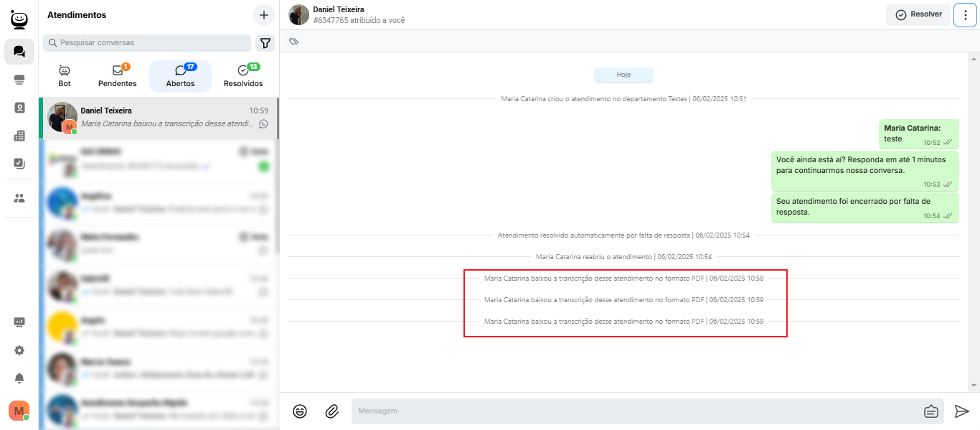This screenshot has width=980, height=430.
Task: Click the plus icon to start new atendimento
Action: (264, 15)
